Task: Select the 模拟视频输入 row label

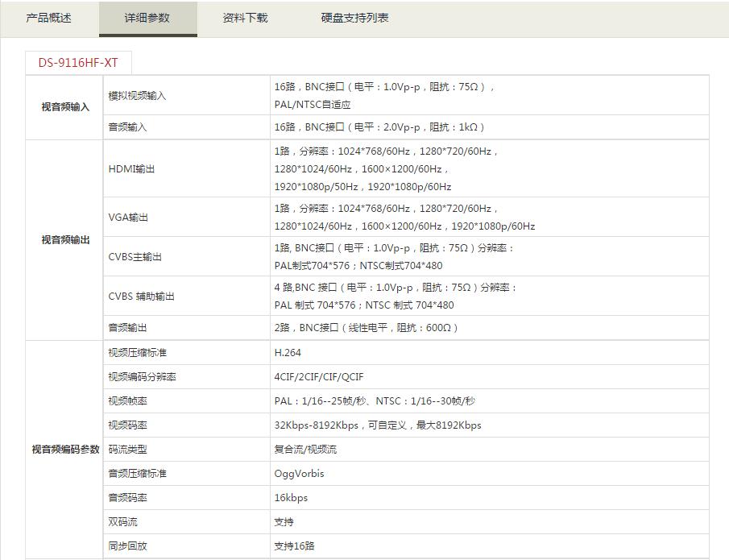Action: tap(137, 96)
